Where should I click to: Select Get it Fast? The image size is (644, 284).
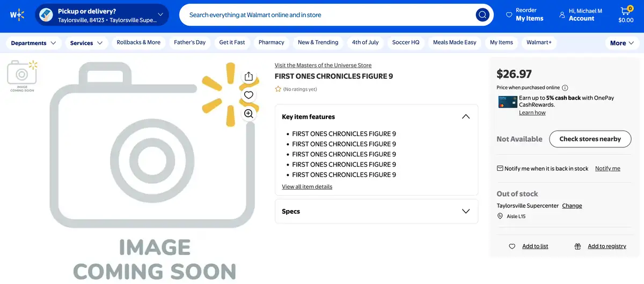[x=232, y=42]
